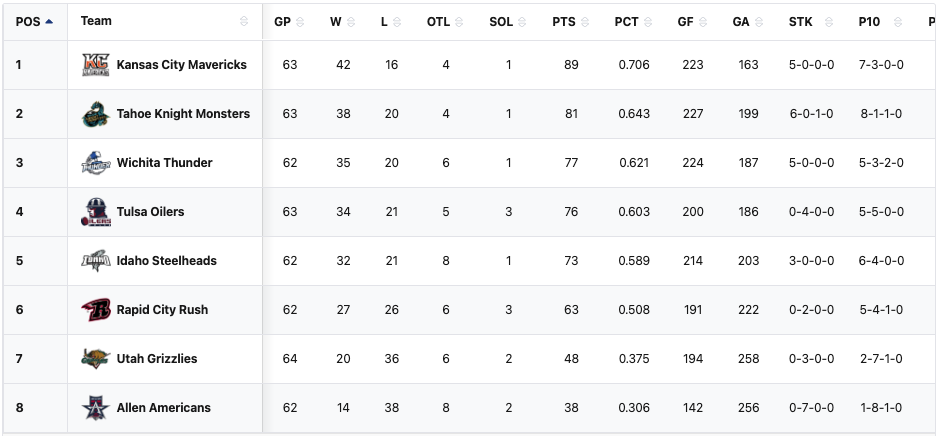Click the Allen Americans team logo
The width and height of the screenshot is (944, 436).
point(94,408)
